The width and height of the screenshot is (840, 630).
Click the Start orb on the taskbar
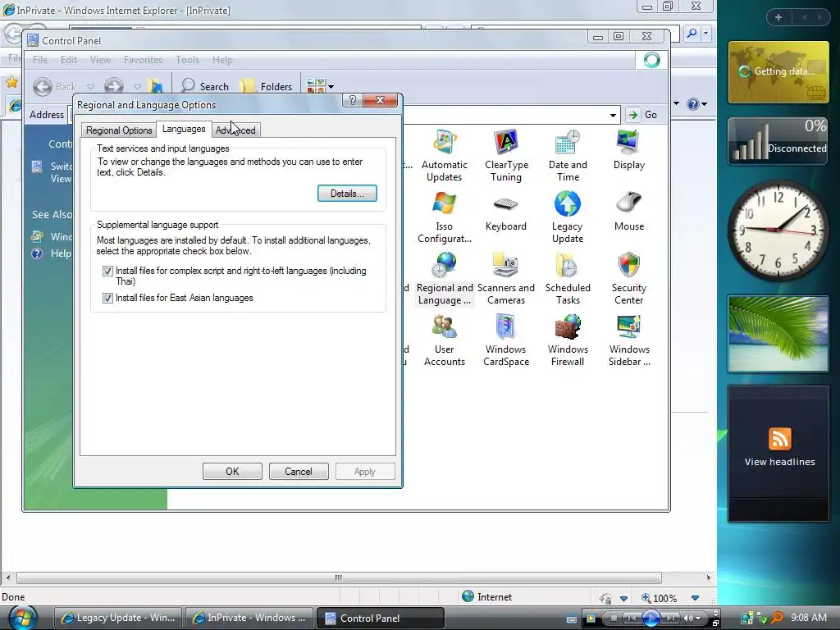point(22,618)
